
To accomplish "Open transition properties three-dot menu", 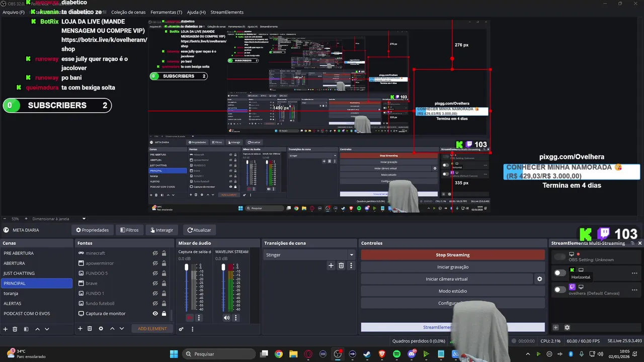I will 351,265.
